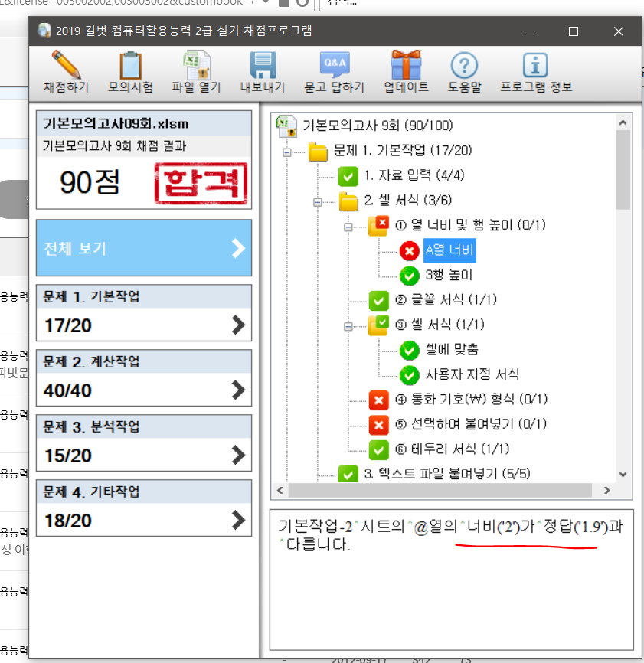Image resolution: width=644 pixels, height=663 pixels.
Task: Click the 전체 보기 button
Action: pyautogui.click(x=144, y=248)
